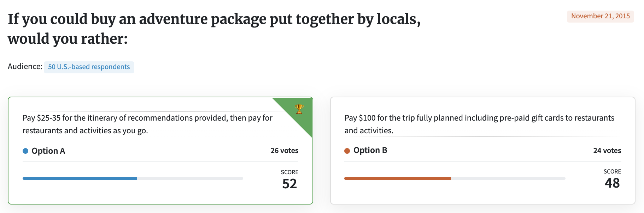Click the score 48 value
Viewport: 644px width, 213px height.
(x=612, y=183)
